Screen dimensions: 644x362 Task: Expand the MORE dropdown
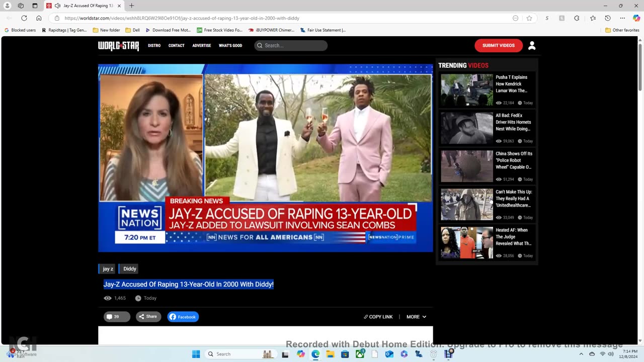(416, 317)
